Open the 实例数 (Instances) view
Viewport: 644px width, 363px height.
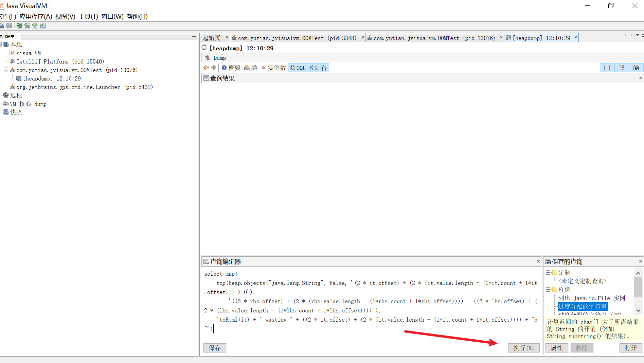[x=274, y=68]
